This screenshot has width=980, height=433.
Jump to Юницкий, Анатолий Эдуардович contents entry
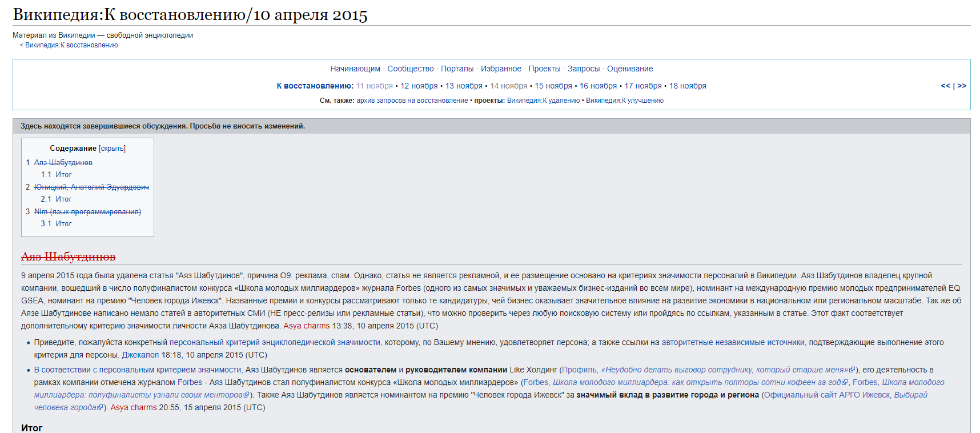(91, 187)
